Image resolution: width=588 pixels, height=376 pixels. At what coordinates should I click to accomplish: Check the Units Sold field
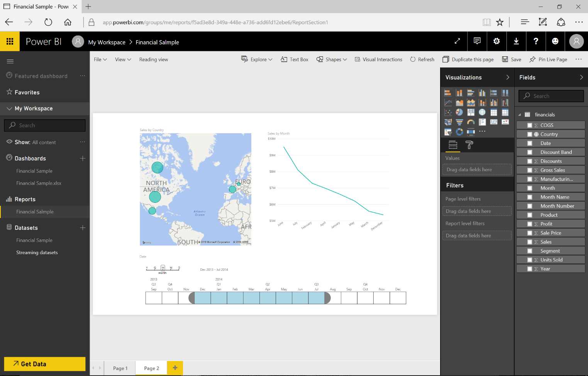[530, 260]
